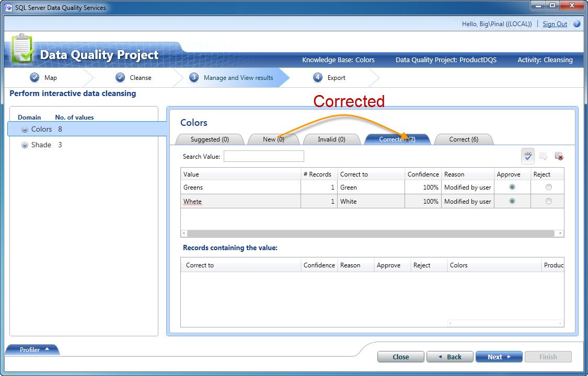Click the approve all terms icon
This screenshot has height=376, width=588.
pos(544,156)
